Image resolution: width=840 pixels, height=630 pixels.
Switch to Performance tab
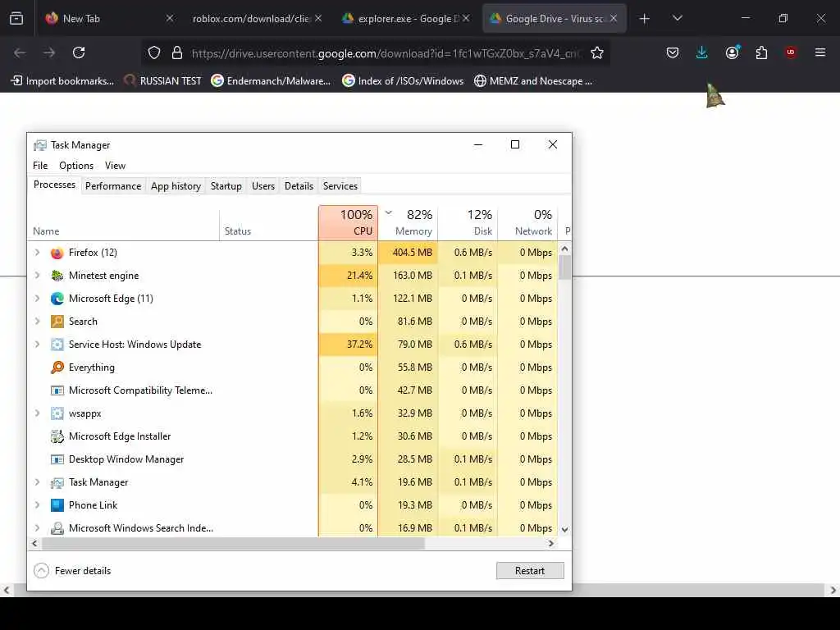pyautogui.click(x=113, y=186)
